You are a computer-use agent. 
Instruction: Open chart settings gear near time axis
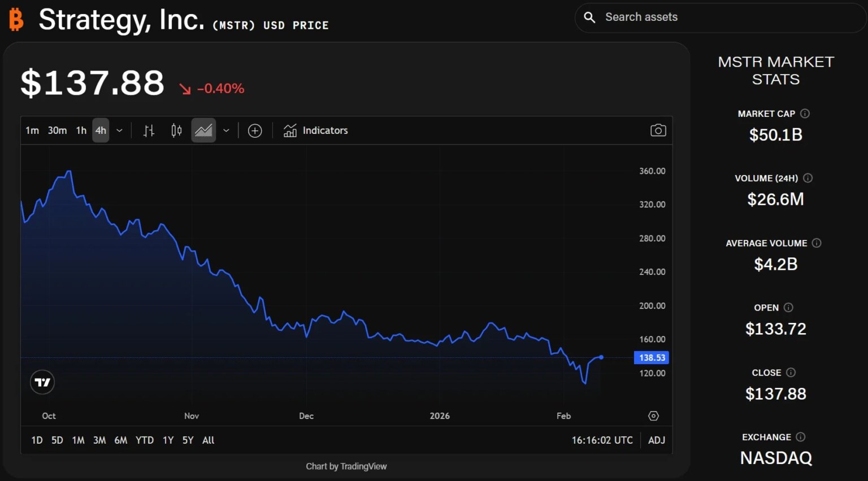[653, 416]
